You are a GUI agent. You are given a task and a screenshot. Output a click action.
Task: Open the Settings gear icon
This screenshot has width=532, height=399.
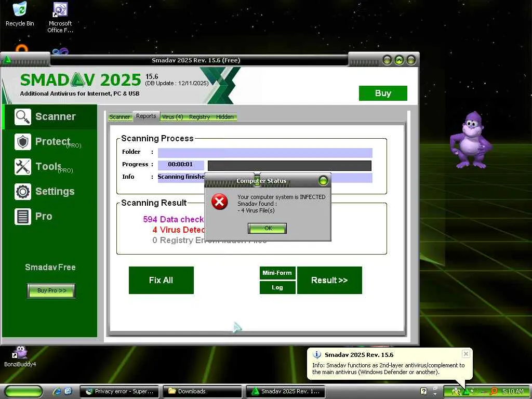23,192
